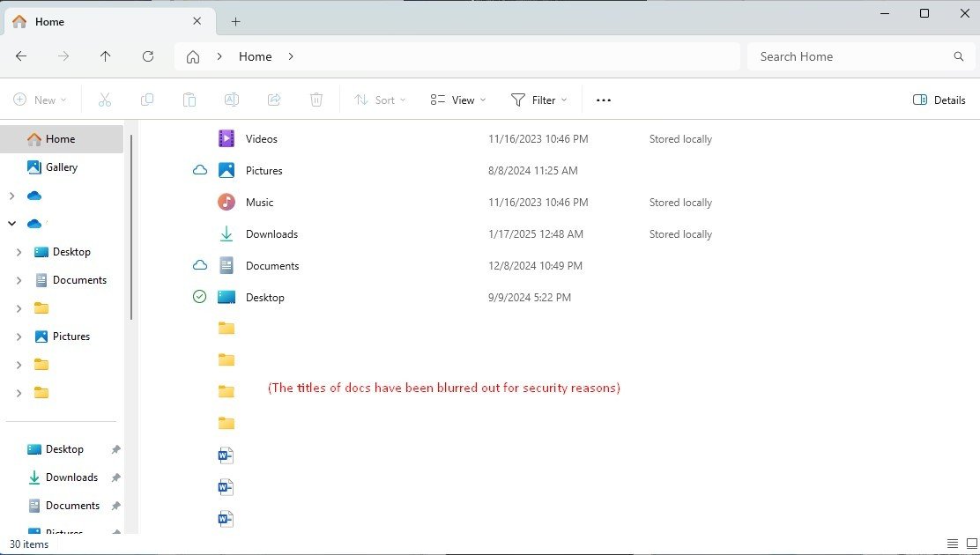Open the Filter dropdown menu
Viewport: 980px width, 555px height.
(x=538, y=100)
